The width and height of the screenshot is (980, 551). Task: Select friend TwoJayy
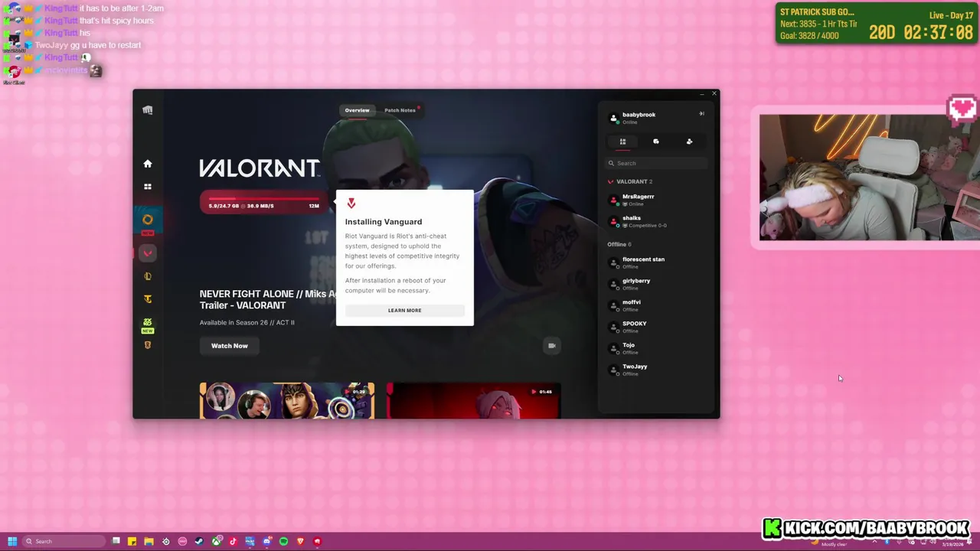point(657,370)
